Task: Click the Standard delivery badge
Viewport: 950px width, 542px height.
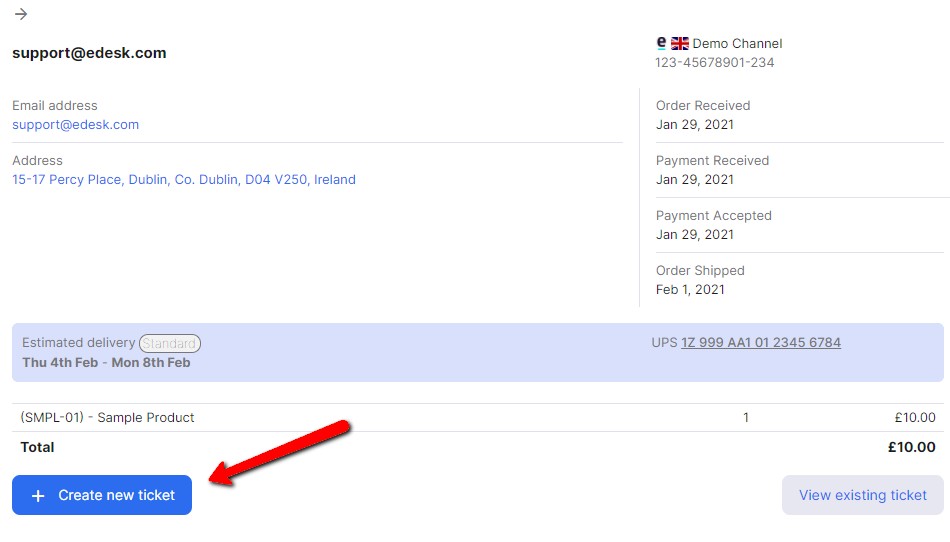Action: [170, 343]
